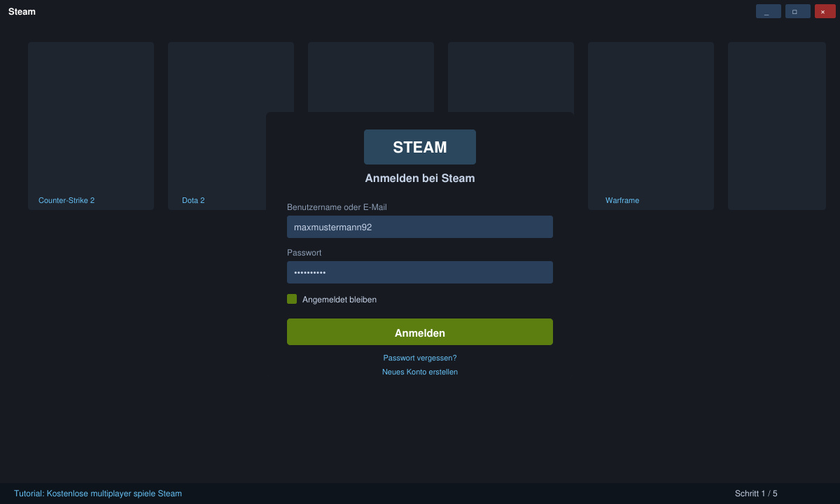Viewport: 840px width, 504px height.
Task: Click the tutorial text Kostenlose multiplayer spiele
Action: [x=101, y=493]
